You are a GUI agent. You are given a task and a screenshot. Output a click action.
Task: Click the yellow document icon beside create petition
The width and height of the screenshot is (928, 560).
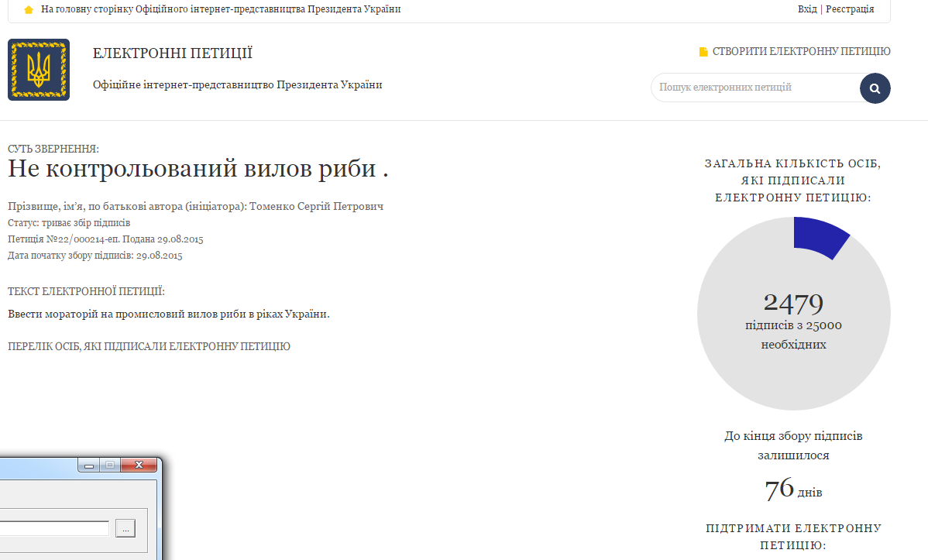(x=703, y=52)
